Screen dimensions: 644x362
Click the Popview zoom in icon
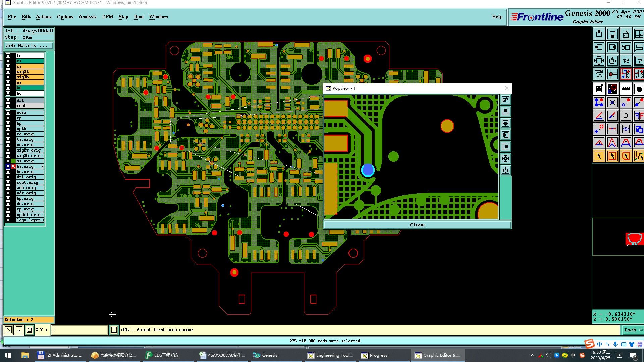(505, 159)
